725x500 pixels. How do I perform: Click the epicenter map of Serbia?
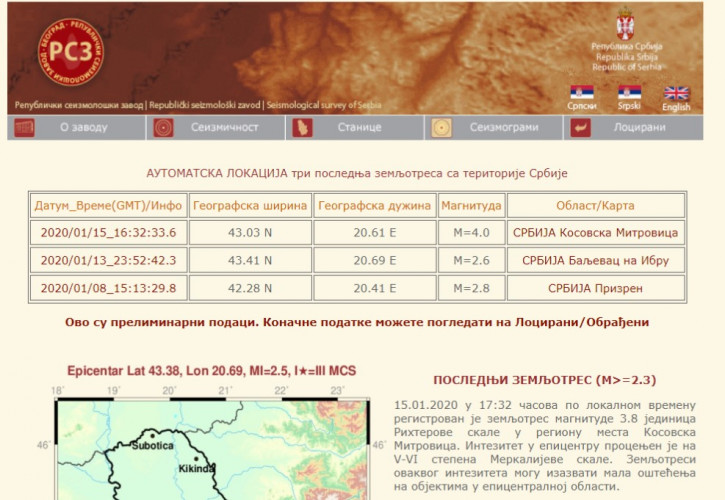pos(212,449)
